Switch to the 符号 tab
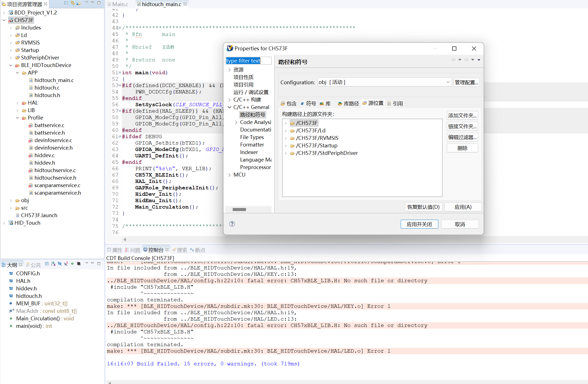Image resolution: width=588 pixels, height=384 pixels. click(x=308, y=103)
